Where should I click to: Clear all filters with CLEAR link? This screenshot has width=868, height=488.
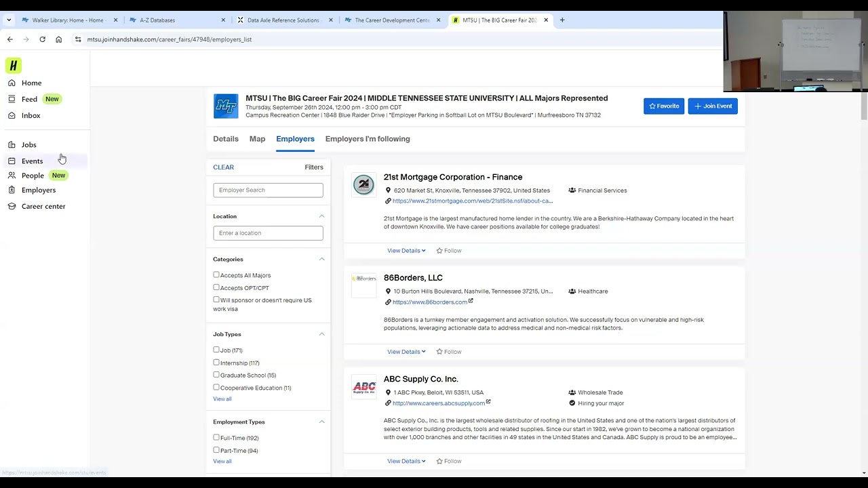223,167
